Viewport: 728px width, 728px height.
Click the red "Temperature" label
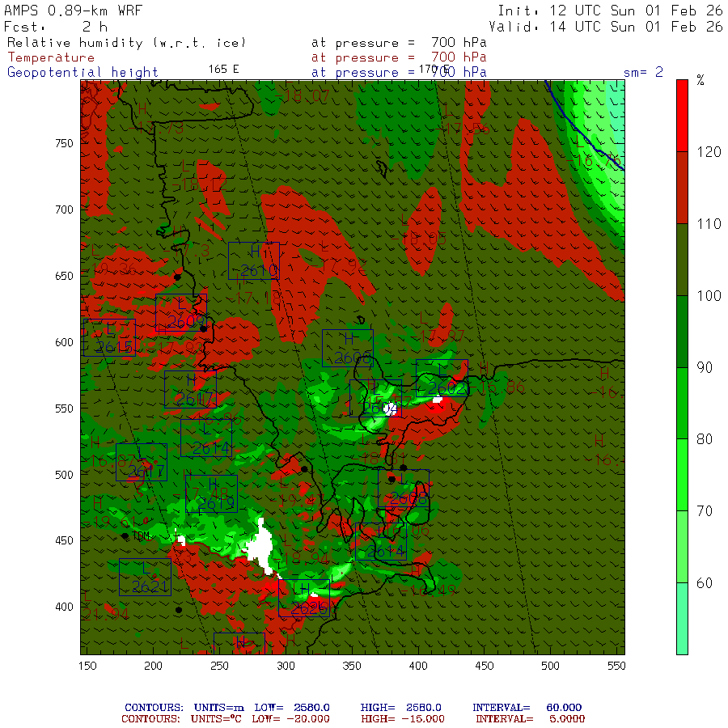51,57
